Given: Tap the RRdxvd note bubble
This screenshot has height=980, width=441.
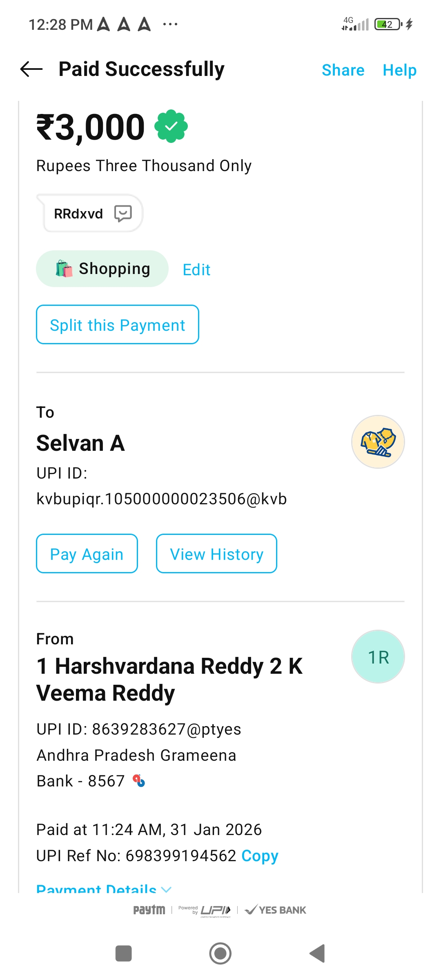Looking at the screenshot, I should [x=78, y=214].
